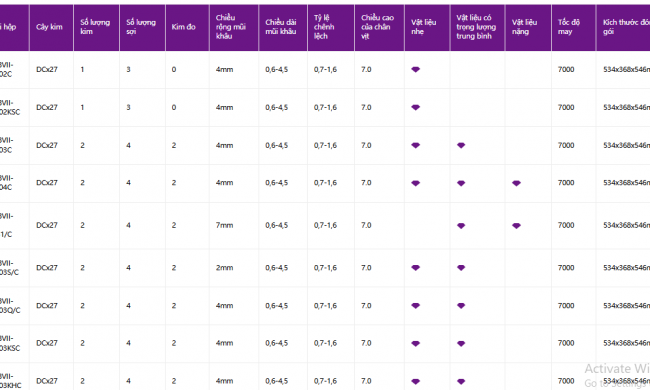Click the light material diamond in 03KSC row
Viewport: 650px width, 390px height.
(x=415, y=344)
